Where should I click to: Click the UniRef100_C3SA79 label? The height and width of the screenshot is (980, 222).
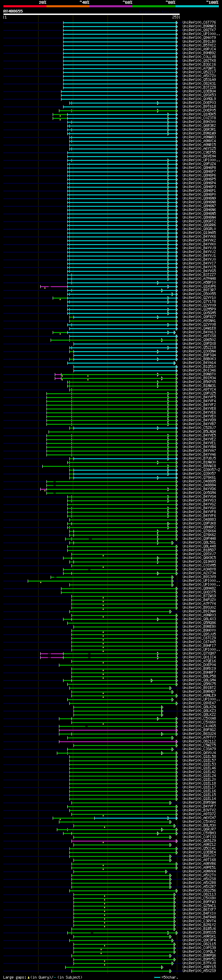(199, 749)
